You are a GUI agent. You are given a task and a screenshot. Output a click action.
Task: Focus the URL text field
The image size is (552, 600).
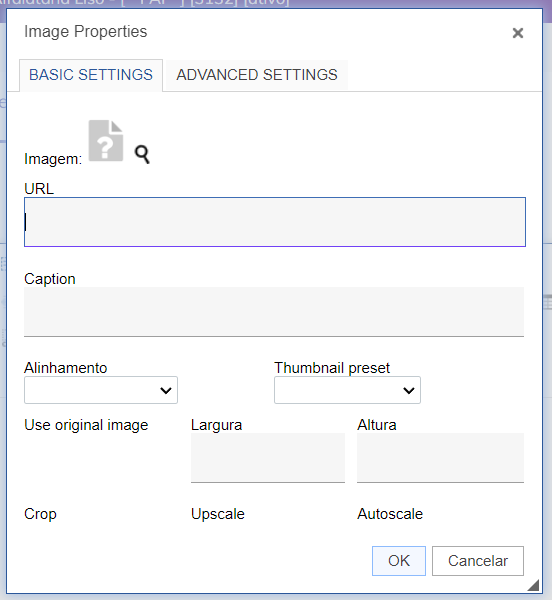(x=275, y=222)
